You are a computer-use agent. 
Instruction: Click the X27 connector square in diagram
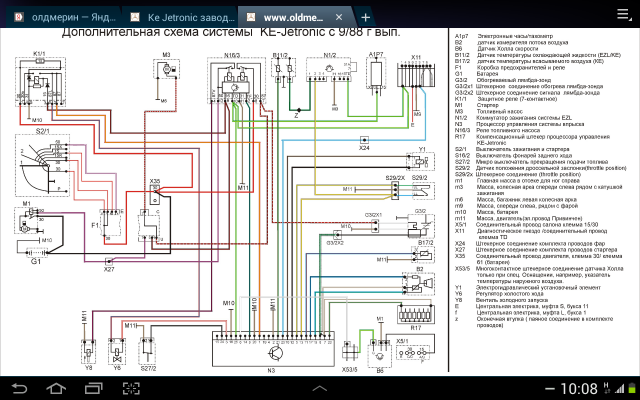[109, 261]
